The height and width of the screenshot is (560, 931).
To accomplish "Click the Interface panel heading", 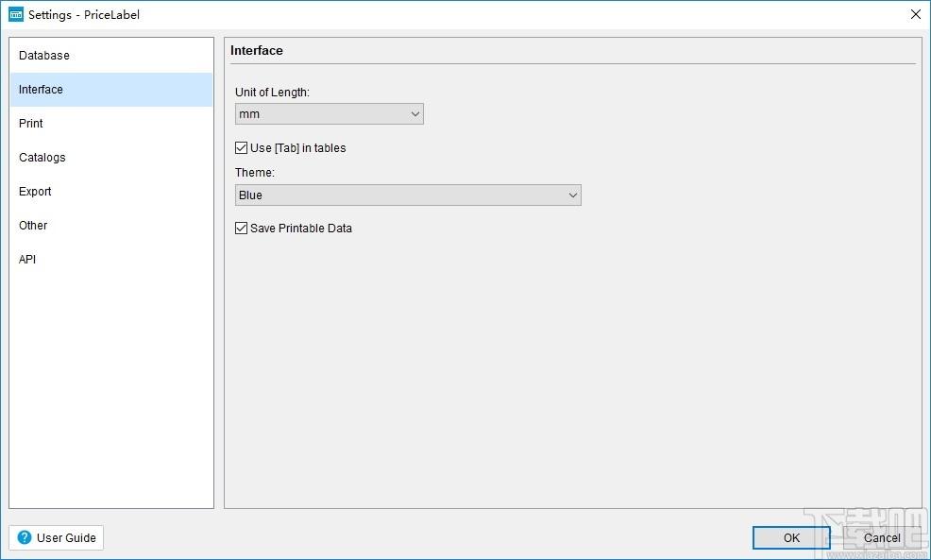I will point(257,50).
